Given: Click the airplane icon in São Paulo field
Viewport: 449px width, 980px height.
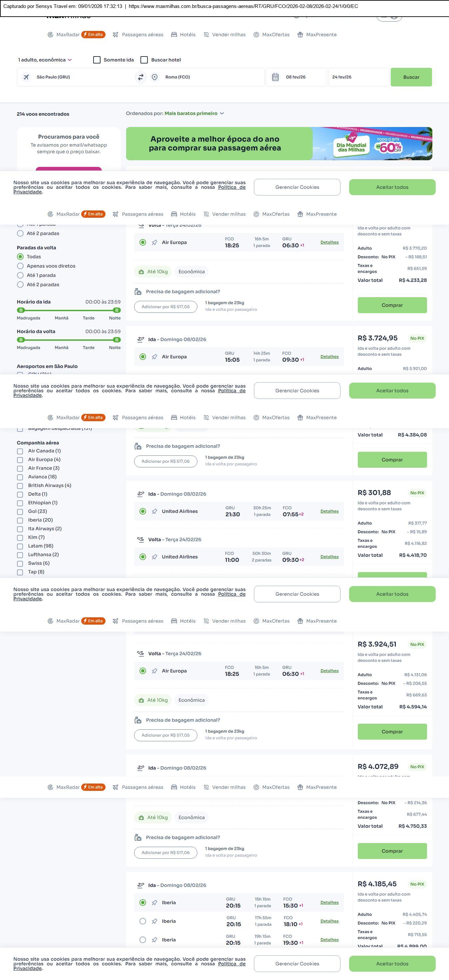Looking at the screenshot, I should coord(26,77).
